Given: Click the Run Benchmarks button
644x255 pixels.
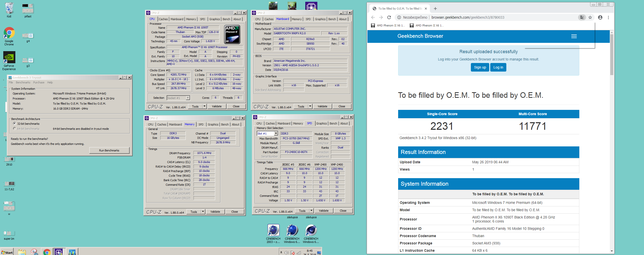Looking at the screenshot, I should click(109, 150).
